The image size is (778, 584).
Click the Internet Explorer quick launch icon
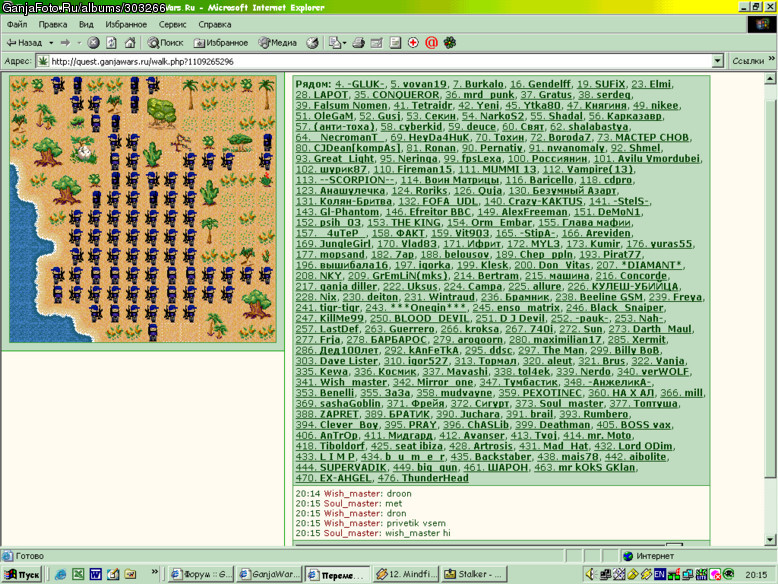point(61,575)
